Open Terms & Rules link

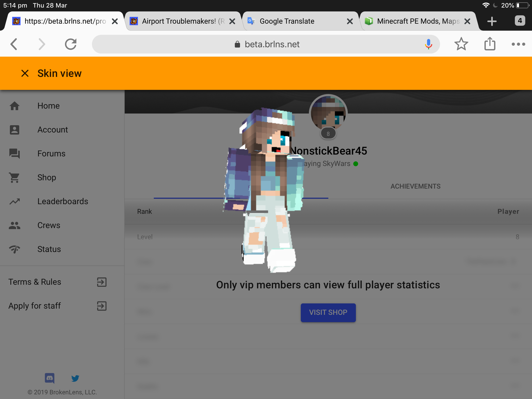tap(35, 282)
